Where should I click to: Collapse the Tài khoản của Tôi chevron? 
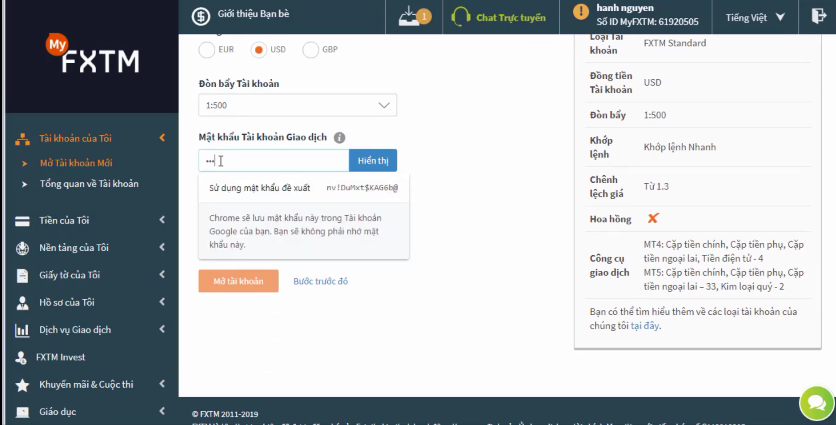pyautogui.click(x=162, y=138)
